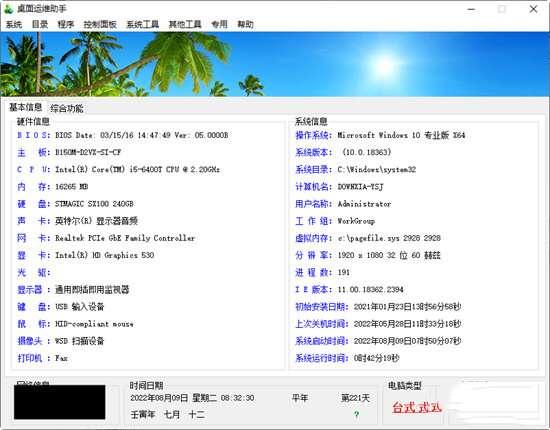The height and width of the screenshot is (430, 550).
Task: Click the app icon in title bar
Action: coord(8,9)
